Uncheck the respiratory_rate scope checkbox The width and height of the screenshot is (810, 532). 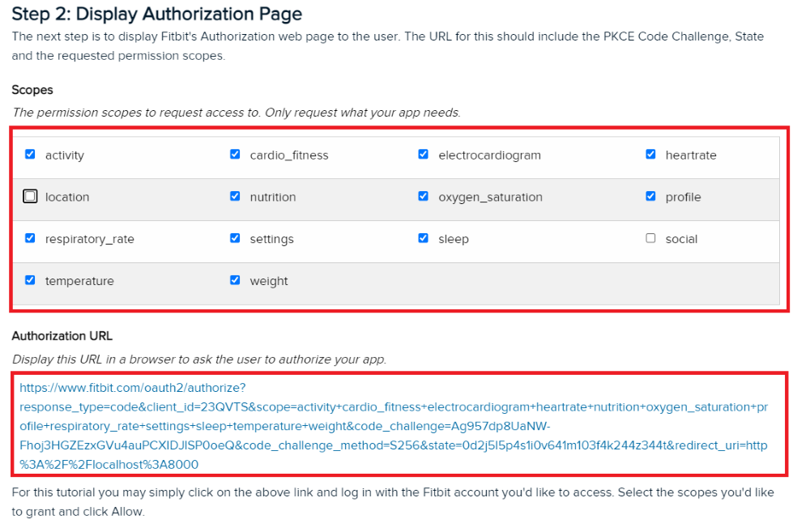point(30,238)
